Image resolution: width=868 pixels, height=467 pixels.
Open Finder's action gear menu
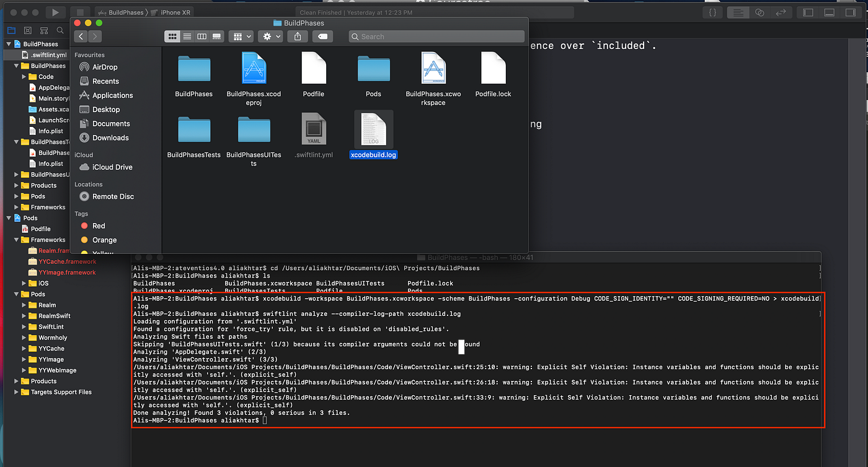(270, 37)
